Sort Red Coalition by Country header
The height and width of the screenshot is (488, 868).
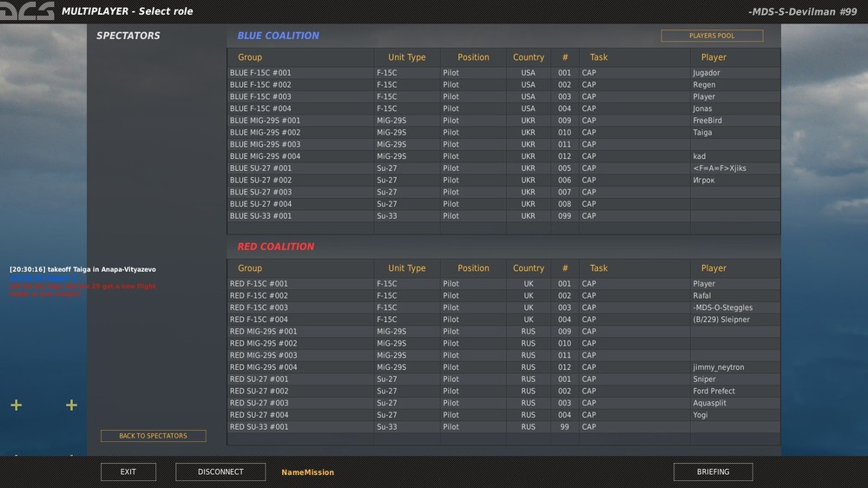[528, 268]
